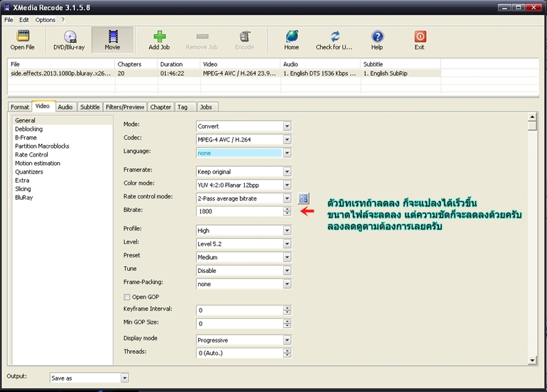Image resolution: width=547 pixels, height=392 pixels.
Task: Select Rate Control in settings list
Action: [x=31, y=155]
